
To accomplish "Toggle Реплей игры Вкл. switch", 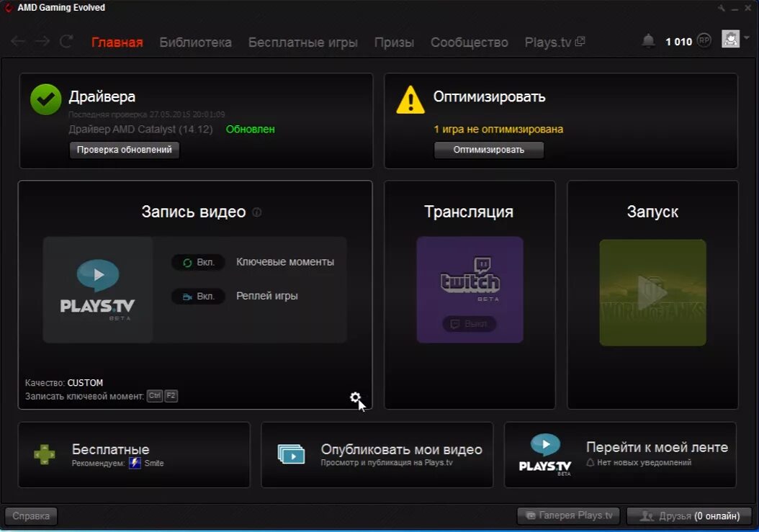I will 198,297.
